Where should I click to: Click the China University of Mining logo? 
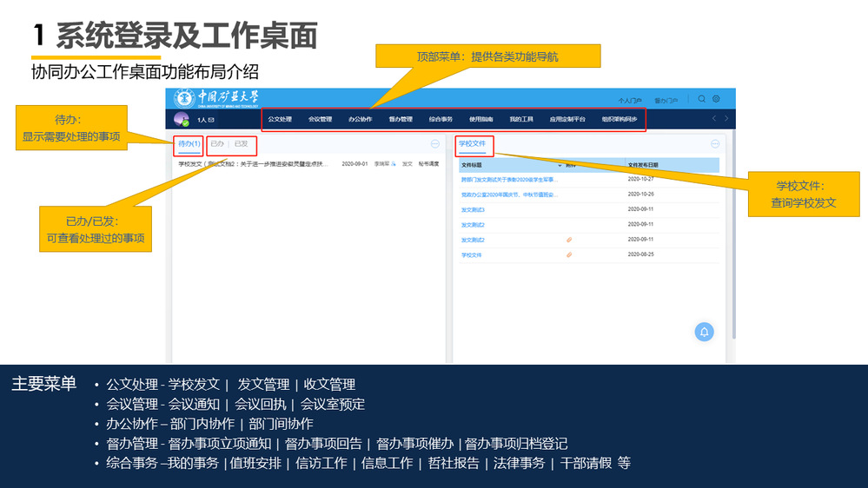pos(216,97)
